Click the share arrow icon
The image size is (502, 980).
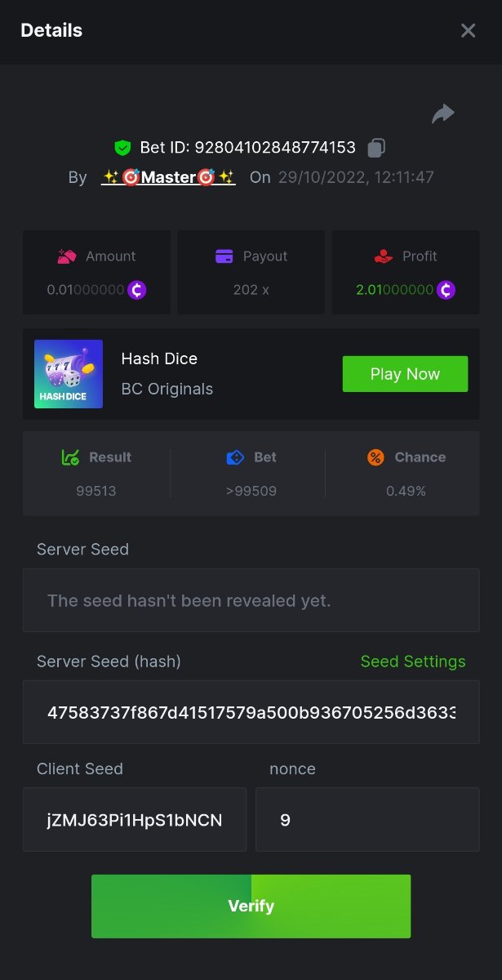tap(442, 114)
